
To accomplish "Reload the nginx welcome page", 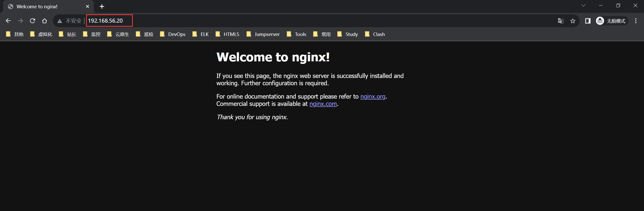I will coord(32,21).
